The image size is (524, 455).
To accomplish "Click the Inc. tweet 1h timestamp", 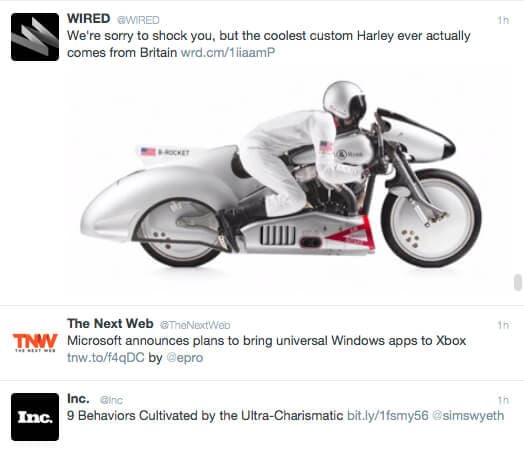I will [503, 400].
